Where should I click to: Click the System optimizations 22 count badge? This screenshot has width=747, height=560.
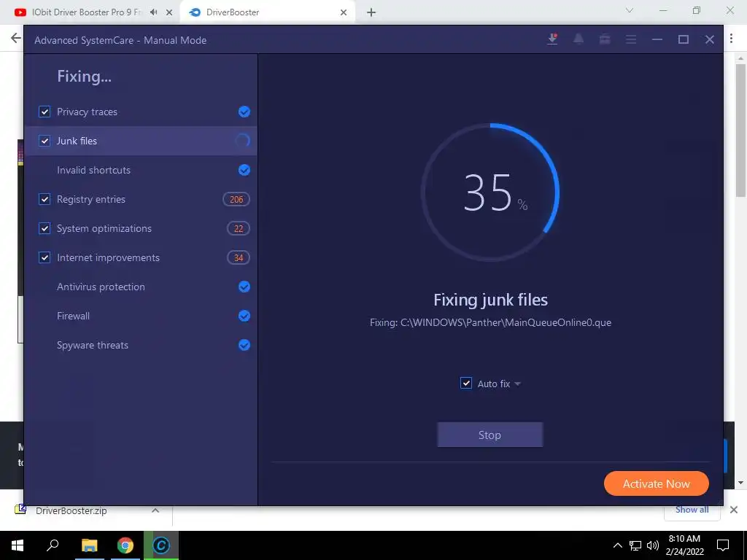coord(239,228)
